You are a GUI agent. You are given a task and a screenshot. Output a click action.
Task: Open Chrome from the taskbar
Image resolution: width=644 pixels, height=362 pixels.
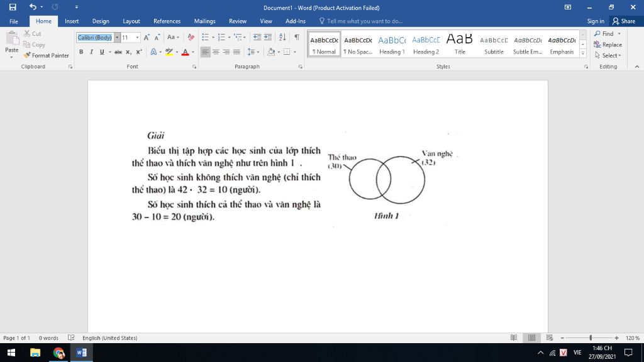pyautogui.click(x=58, y=353)
